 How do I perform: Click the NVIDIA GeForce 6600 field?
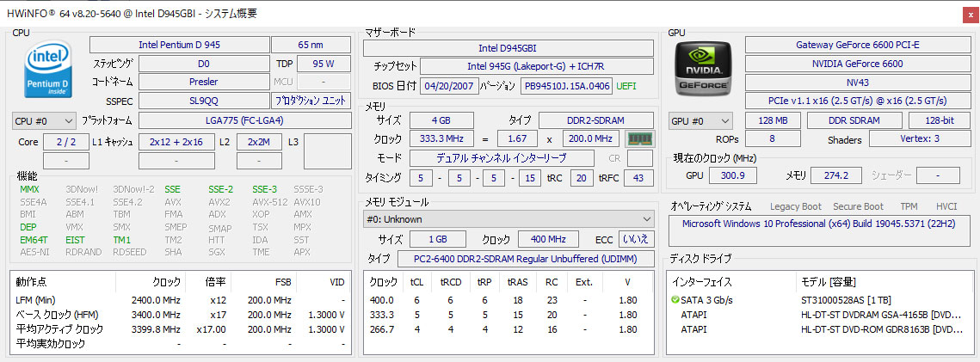pos(858,64)
